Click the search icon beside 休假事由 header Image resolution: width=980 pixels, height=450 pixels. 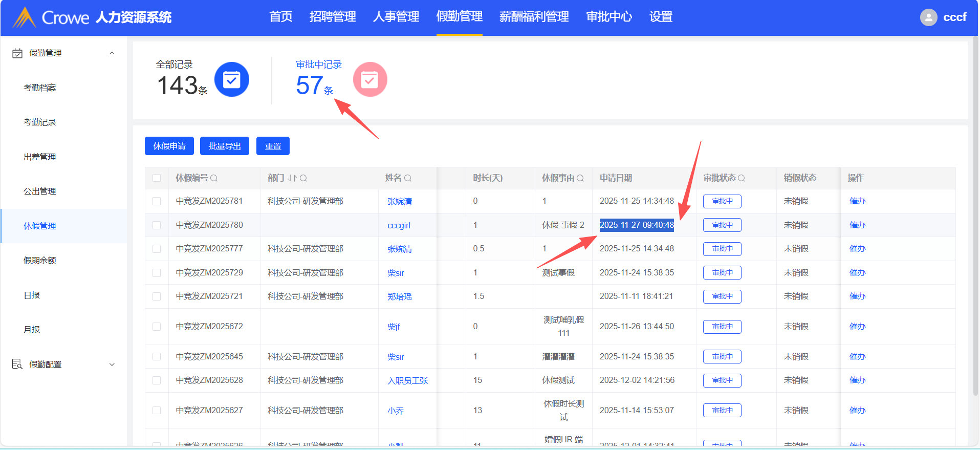point(580,178)
